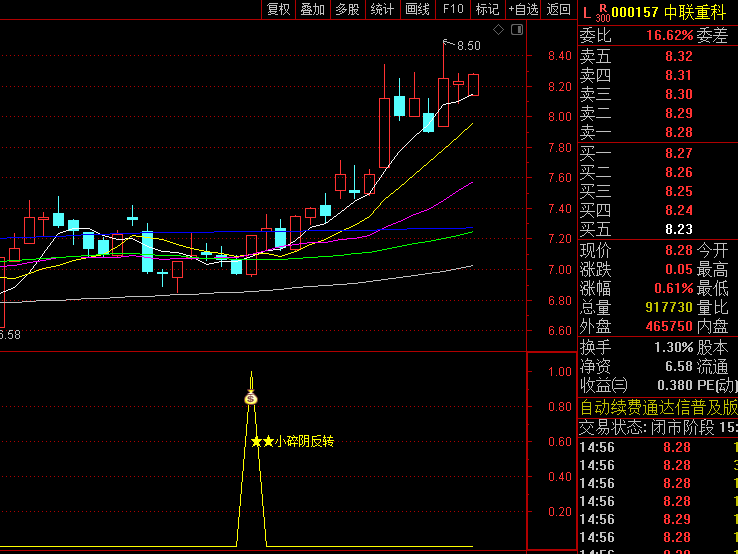Click the 1.00 indicator axis label
738x554 pixels.
click(x=560, y=372)
